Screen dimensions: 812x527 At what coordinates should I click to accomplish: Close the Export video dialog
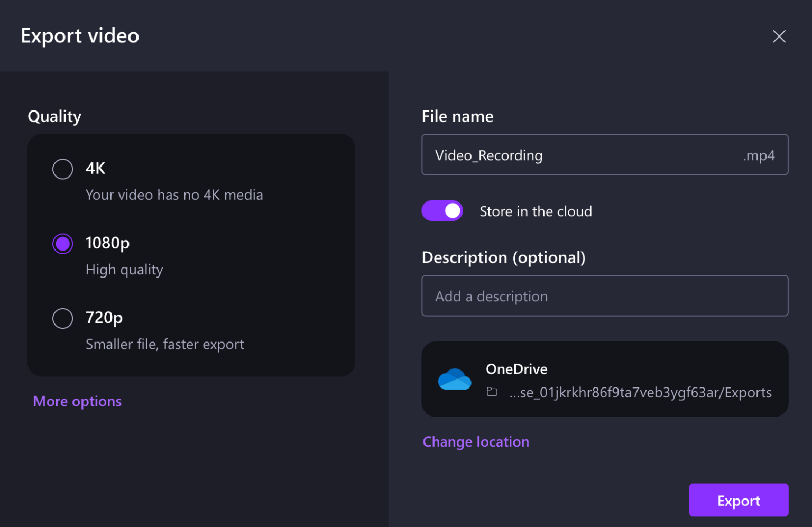click(779, 36)
